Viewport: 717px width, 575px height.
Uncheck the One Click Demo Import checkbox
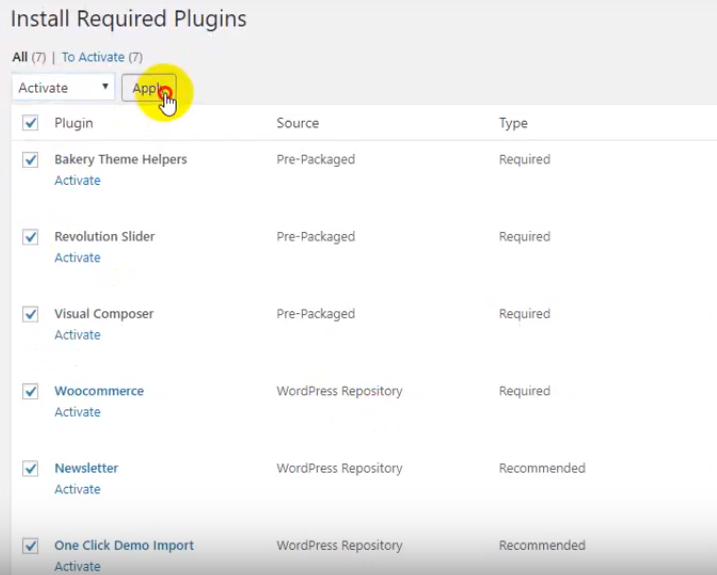[30, 546]
